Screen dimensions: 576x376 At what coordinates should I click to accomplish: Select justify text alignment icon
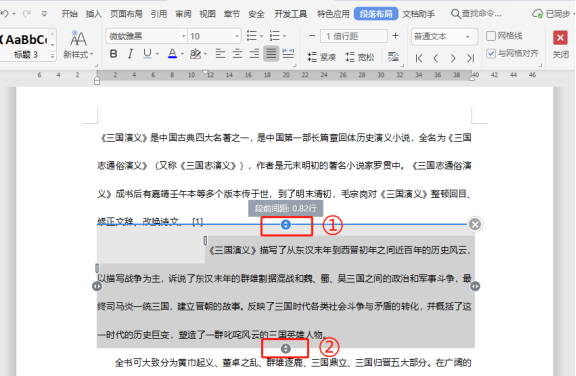pyautogui.click(x=271, y=54)
